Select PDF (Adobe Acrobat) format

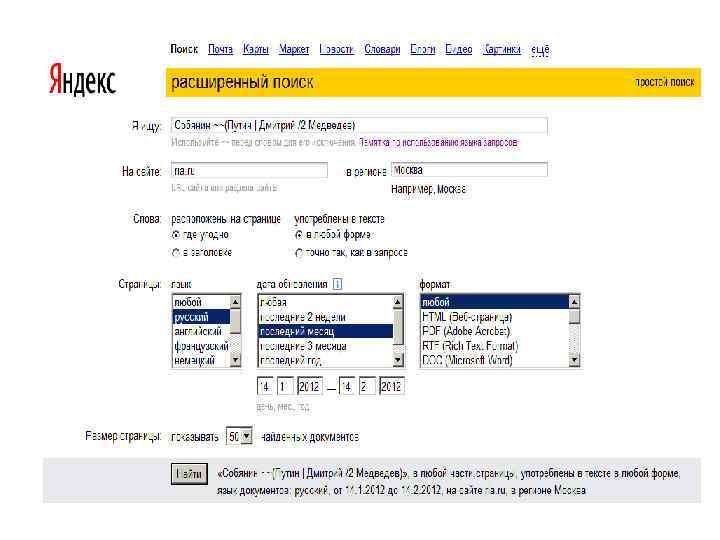pyautogui.click(x=495, y=331)
